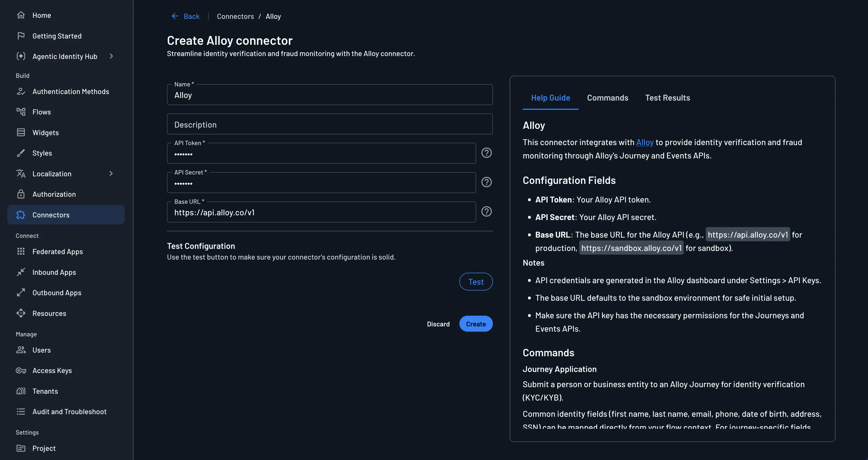Click the Localization translate icon
This screenshot has height=460, width=868.
(21, 174)
